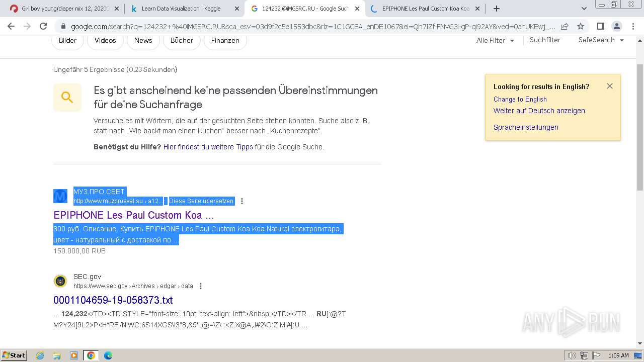644x362 pixels.
Task: Open the media player taskbar icon
Action: 74,355
